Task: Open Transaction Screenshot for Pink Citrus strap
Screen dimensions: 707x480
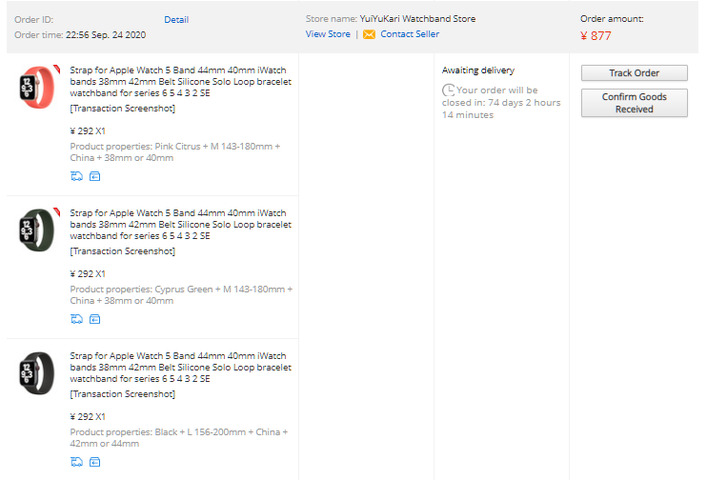Action: pos(122,109)
